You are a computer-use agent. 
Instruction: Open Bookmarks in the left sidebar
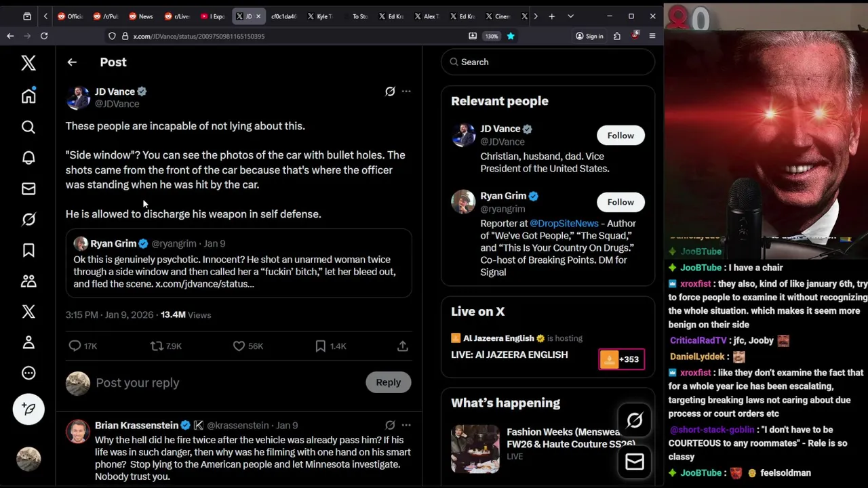(x=28, y=250)
